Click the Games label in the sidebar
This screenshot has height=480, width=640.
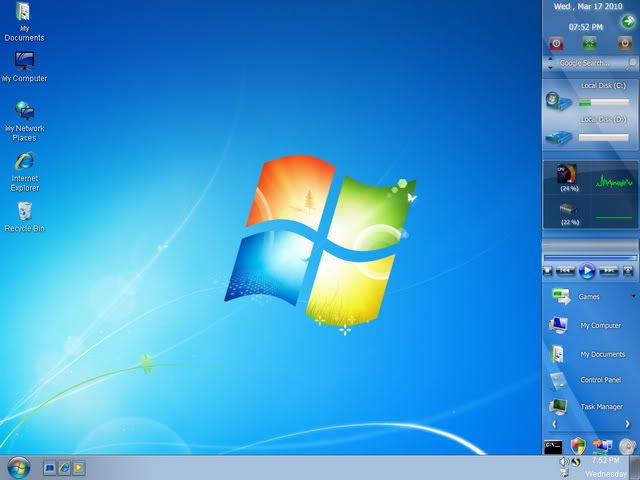coord(589,297)
